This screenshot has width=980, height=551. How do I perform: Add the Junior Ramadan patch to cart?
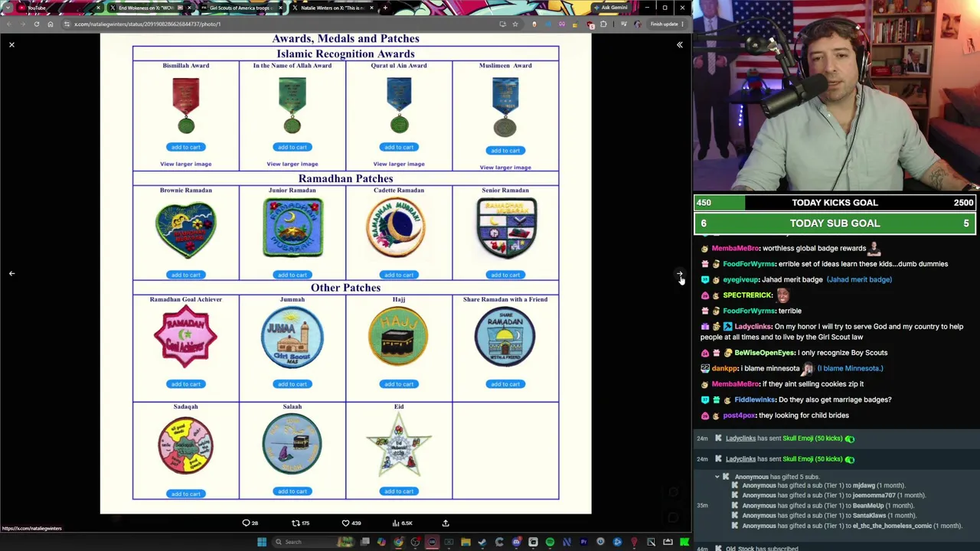[292, 275]
